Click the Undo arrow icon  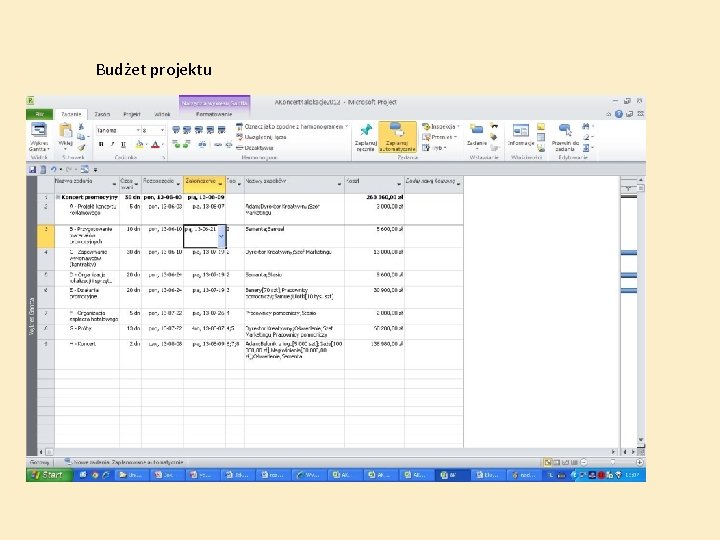click(53, 169)
